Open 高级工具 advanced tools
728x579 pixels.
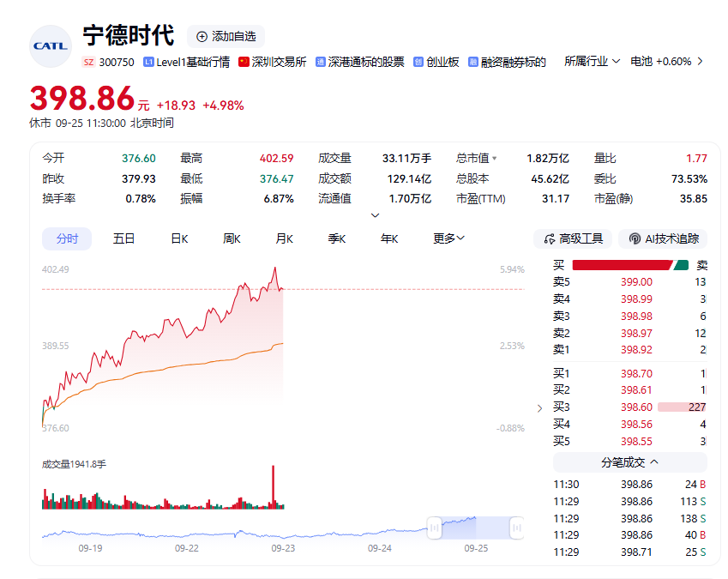(x=573, y=238)
